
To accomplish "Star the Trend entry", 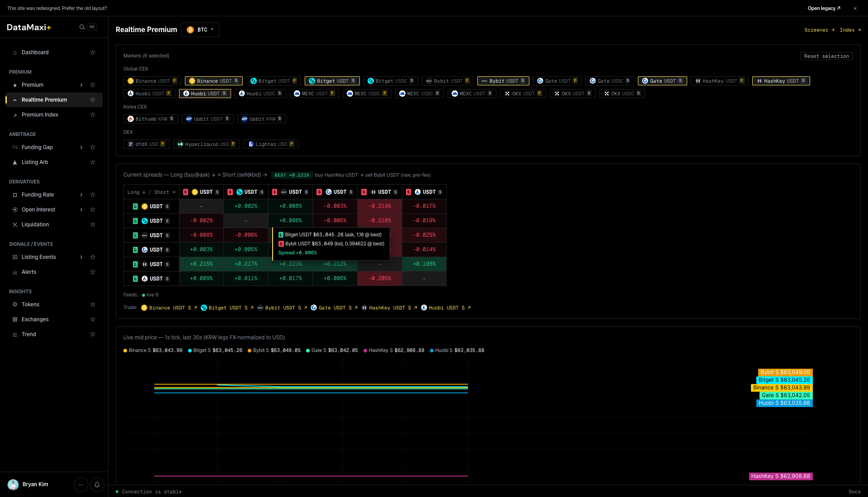I will tap(93, 334).
